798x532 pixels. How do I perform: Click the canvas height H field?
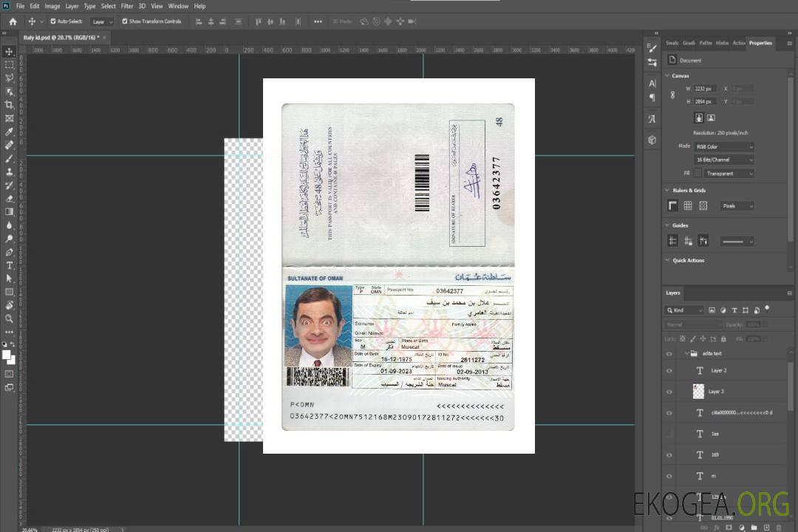pos(706,102)
